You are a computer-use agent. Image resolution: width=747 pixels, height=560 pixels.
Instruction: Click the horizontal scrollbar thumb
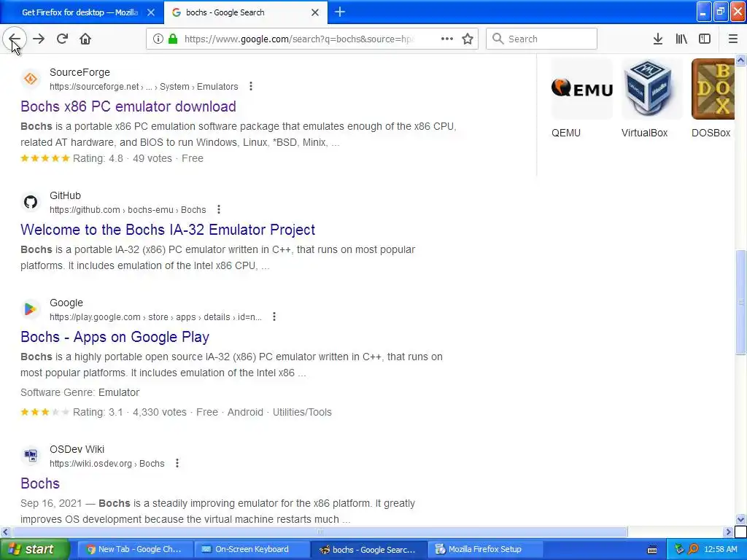(320, 532)
